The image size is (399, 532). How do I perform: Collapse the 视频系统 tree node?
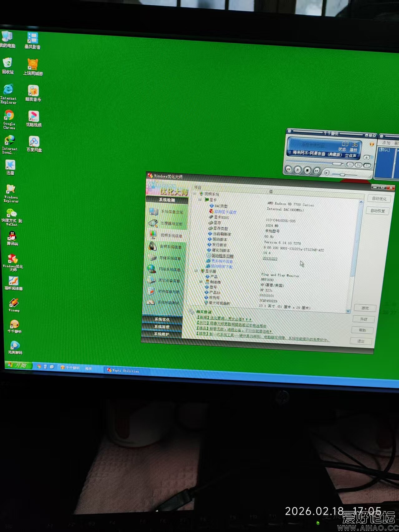195,194
